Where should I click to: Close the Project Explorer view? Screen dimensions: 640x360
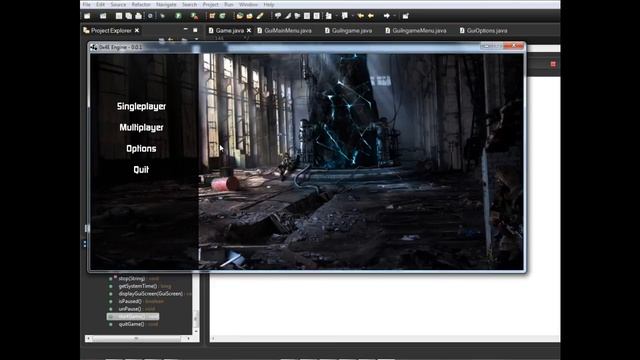[137, 31]
